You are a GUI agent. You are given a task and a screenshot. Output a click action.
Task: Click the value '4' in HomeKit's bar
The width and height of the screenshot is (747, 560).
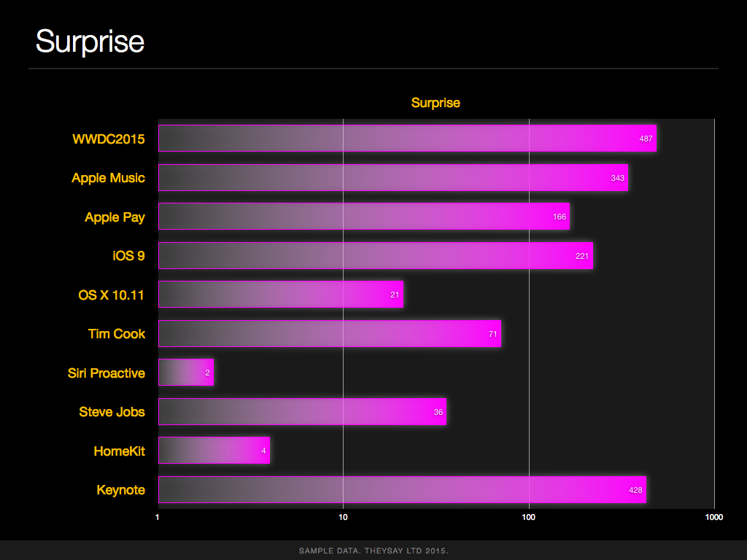(x=263, y=451)
